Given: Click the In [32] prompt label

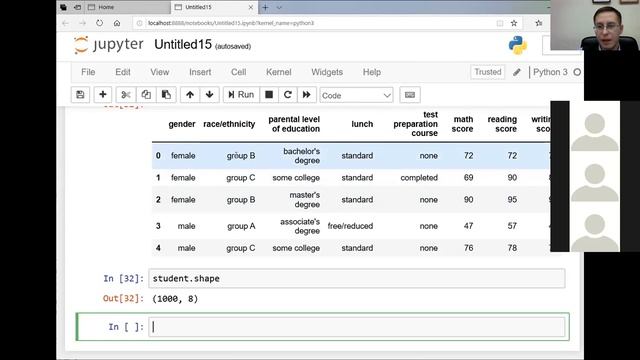Looking at the screenshot, I should 123,278.
